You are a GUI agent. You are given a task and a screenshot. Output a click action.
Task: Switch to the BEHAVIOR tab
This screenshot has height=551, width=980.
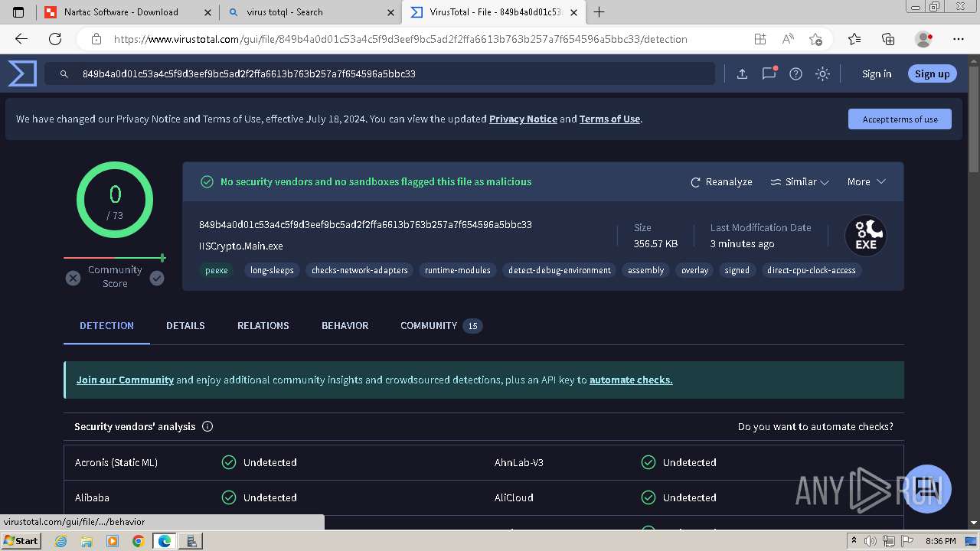coord(345,326)
